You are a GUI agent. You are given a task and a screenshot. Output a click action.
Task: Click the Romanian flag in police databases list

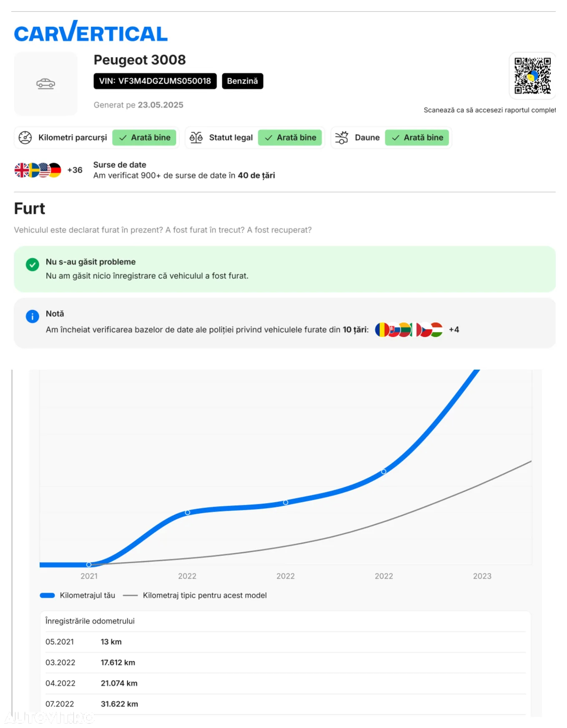381,330
